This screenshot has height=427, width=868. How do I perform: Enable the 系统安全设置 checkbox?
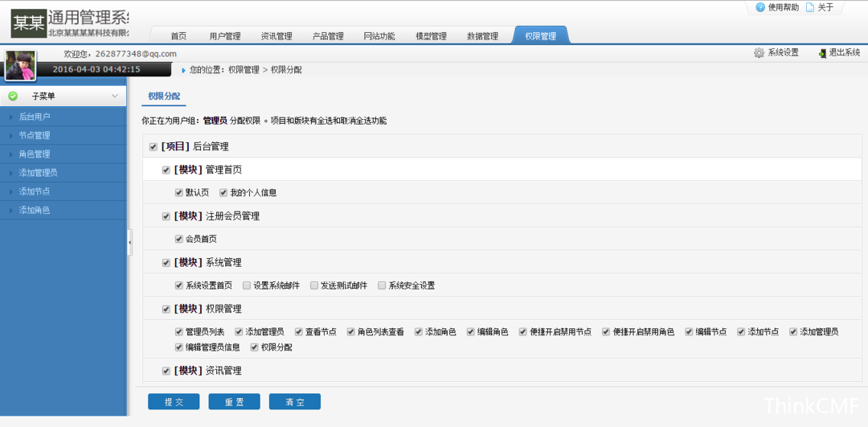tap(382, 285)
